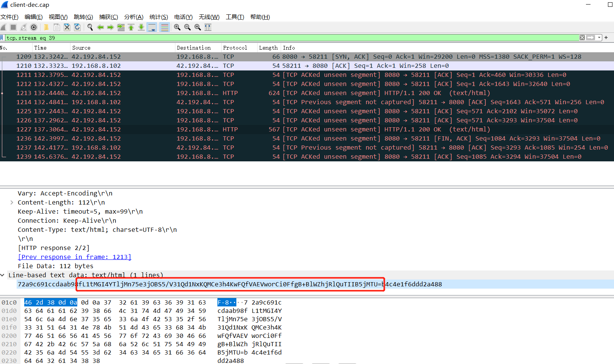Screen dimensions: 614x364
Task: Open the 跳转(G) menu
Action: click(83, 17)
